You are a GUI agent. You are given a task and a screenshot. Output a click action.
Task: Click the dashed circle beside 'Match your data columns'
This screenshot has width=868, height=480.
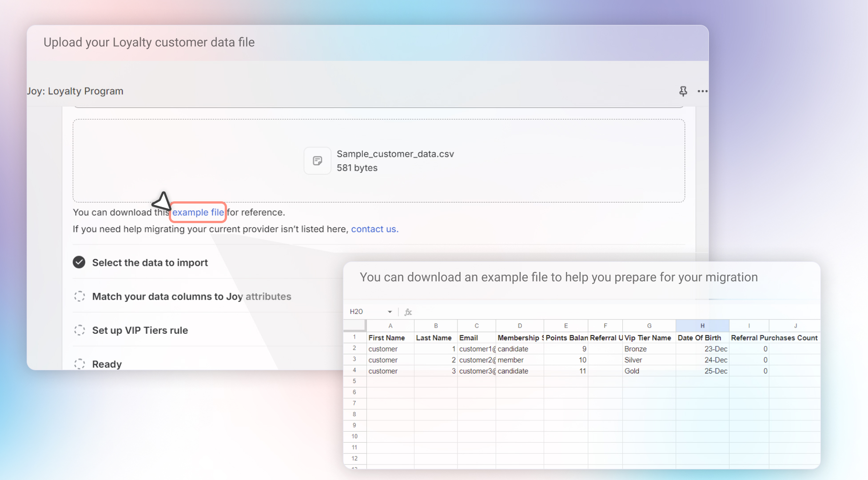79,296
